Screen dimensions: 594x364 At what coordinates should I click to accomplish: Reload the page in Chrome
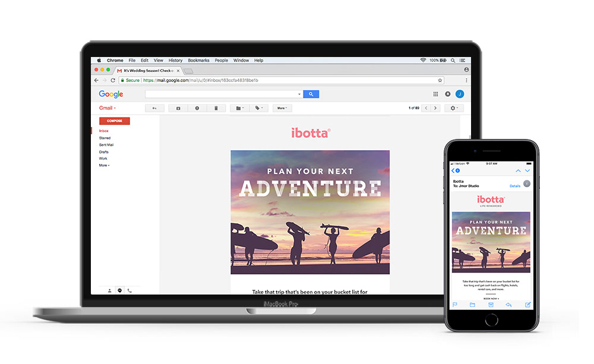tap(113, 80)
